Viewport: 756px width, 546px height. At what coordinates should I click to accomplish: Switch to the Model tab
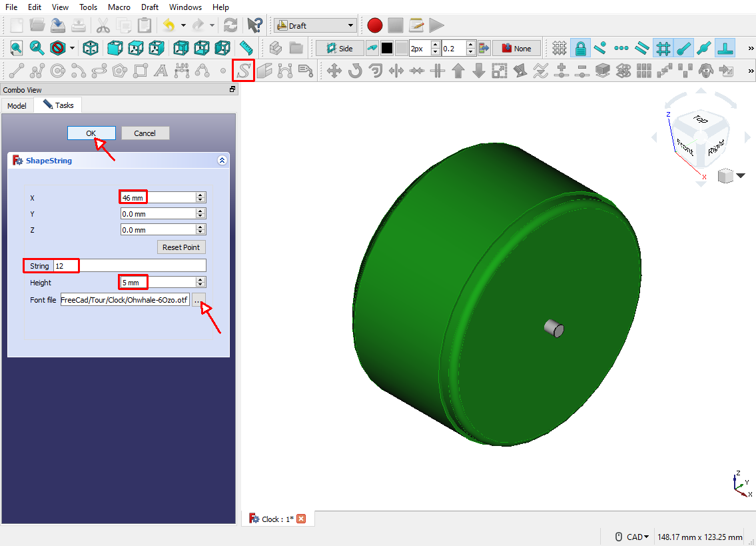click(17, 106)
